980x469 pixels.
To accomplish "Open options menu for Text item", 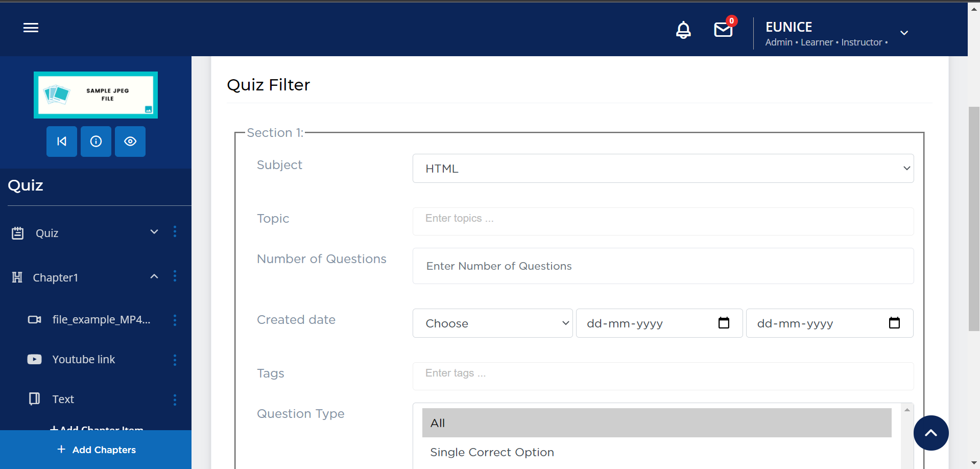I will (175, 400).
